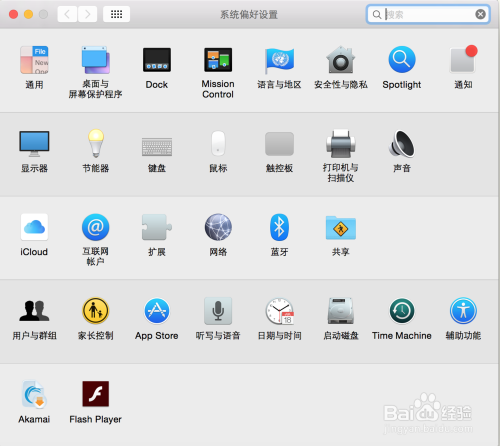Click the show-all grid button
The width and height of the screenshot is (500, 446).
(116, 14)
